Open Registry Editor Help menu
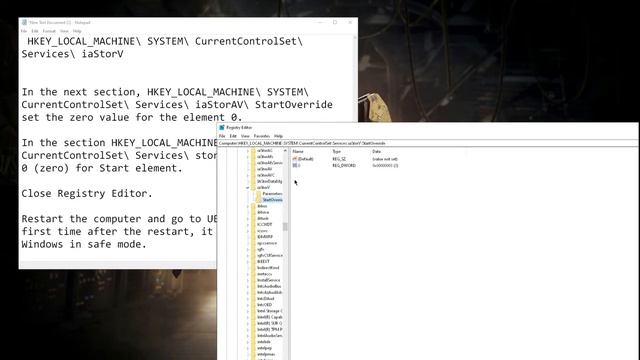Screen dimensions: 640x360 (278, 136)
